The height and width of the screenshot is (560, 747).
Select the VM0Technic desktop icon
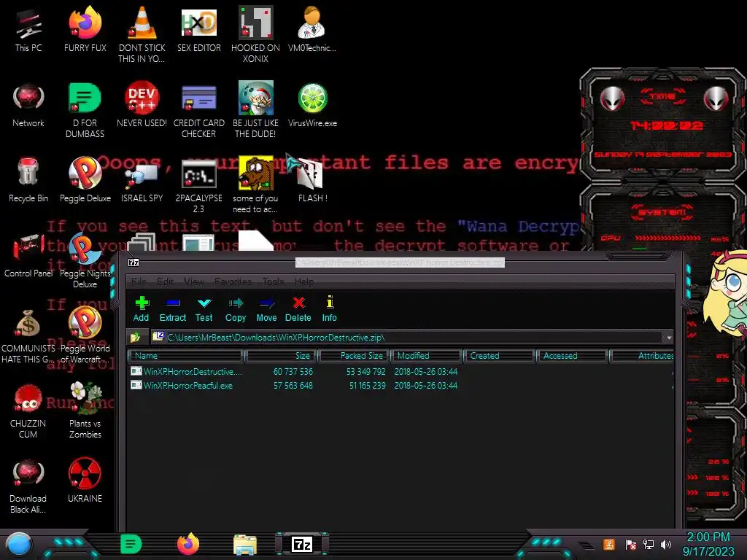pos(312,29)
